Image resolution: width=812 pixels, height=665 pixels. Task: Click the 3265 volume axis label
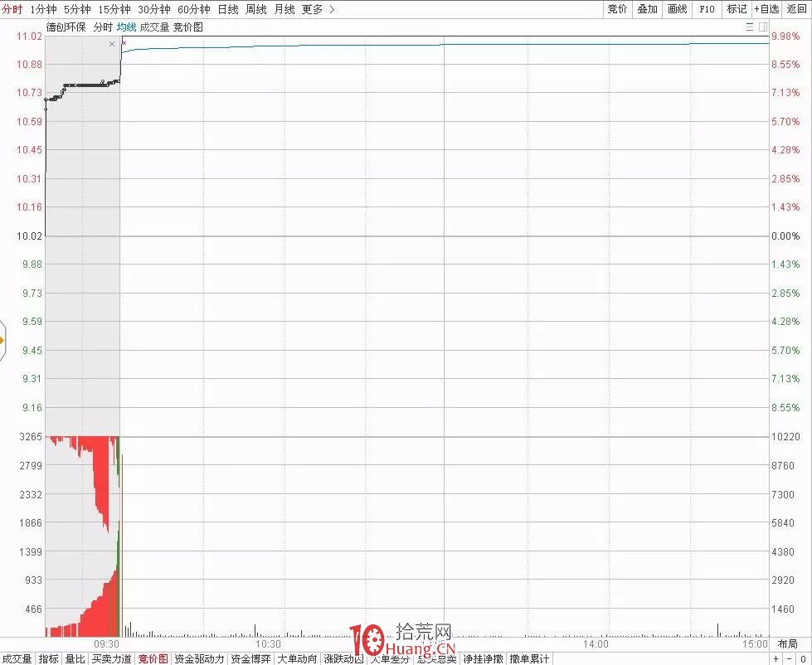[x=31, y=436]
